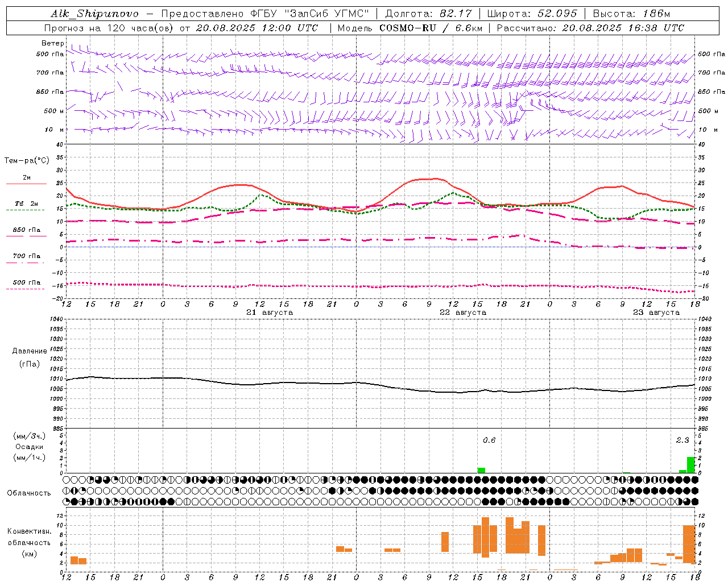Image resolution: width=728 pixels, height=582 pixels.
Task: Click the 23 августа date label
Action: click(x=656, y=313)
